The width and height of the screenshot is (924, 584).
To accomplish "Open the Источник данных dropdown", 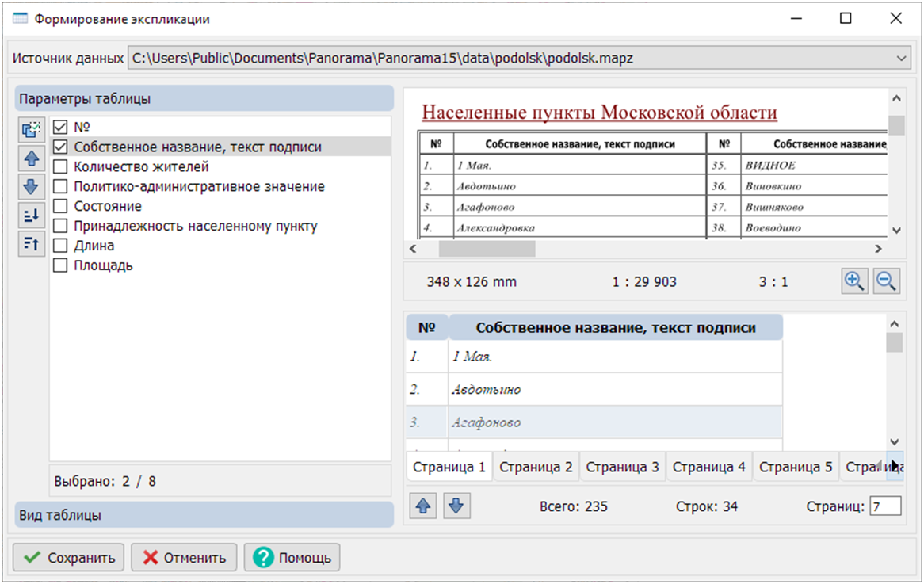I will pos(902,57).
